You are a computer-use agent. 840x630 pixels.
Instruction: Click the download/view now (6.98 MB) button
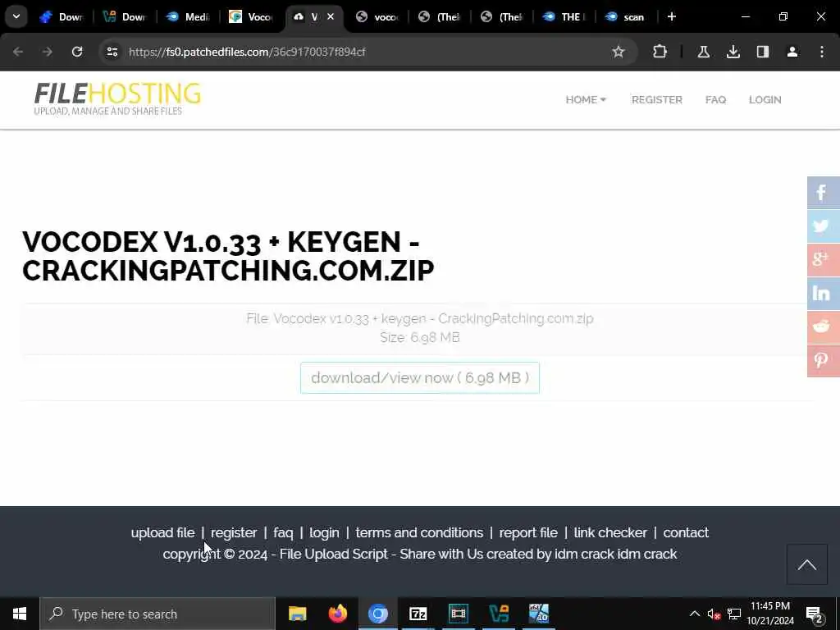coord(420,377)
